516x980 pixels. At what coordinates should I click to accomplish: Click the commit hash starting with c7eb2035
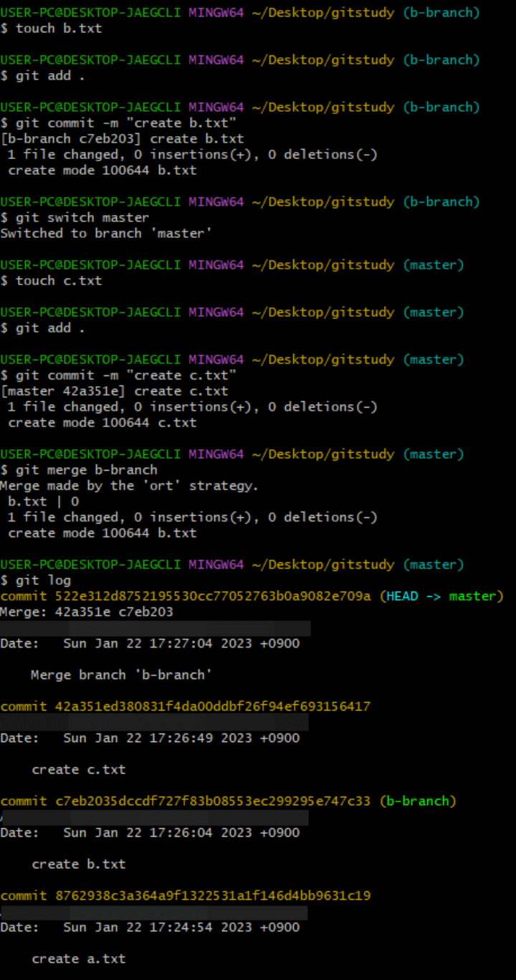(213, 801)
